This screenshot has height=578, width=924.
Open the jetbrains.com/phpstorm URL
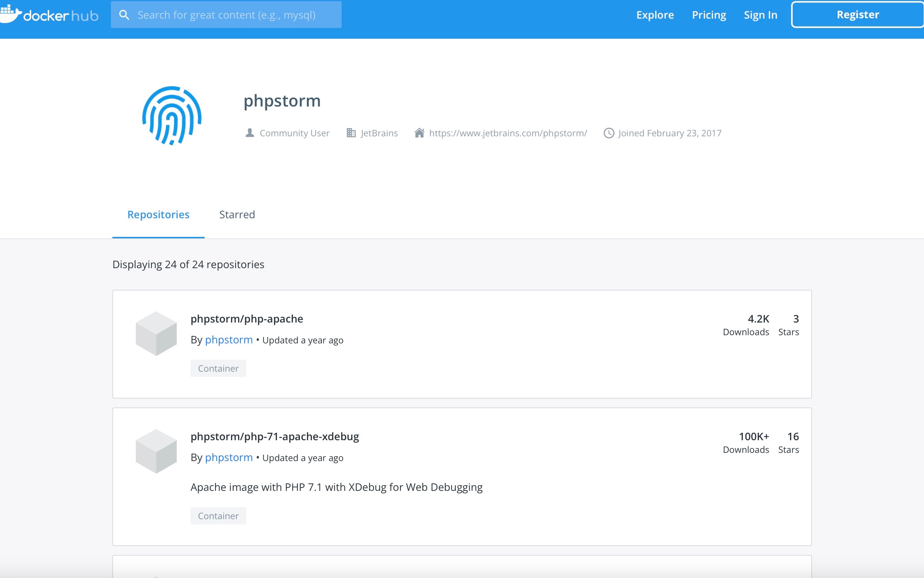(508, 133)
